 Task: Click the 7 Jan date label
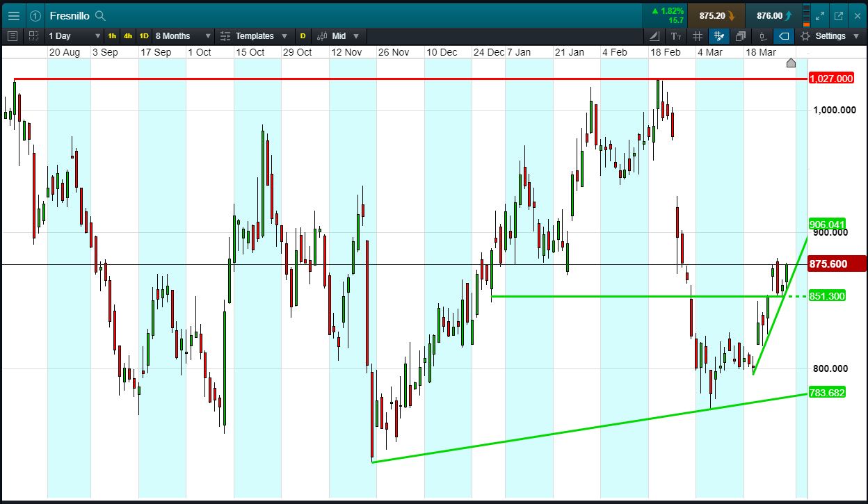tap(519, 52)
